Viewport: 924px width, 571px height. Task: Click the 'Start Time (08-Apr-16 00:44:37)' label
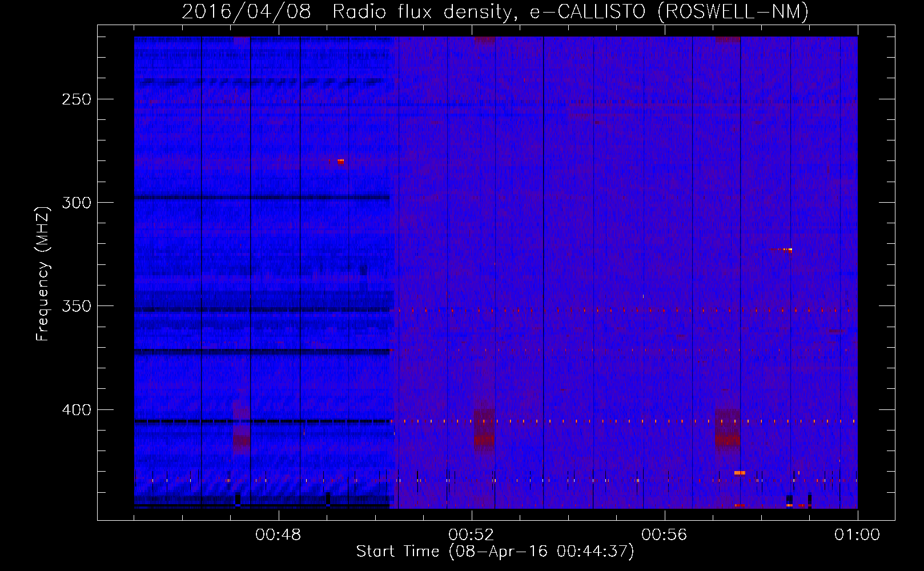pos(495,551)
